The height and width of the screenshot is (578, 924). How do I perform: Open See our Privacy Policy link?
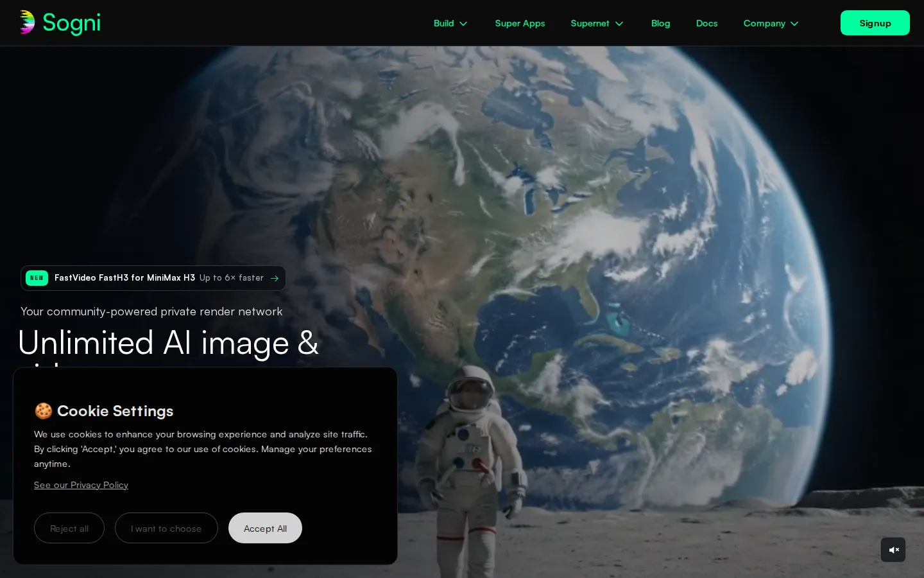81,485
